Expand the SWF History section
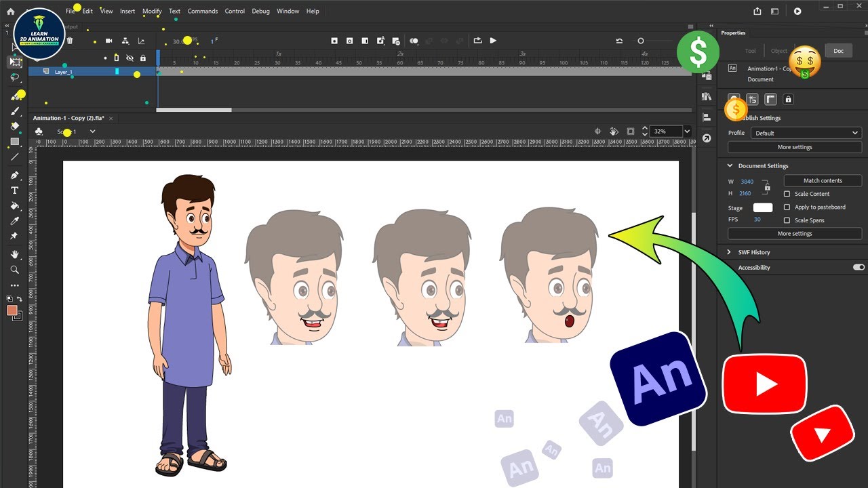This screenshot has width=868, height=488. pyautogui.click(x=730, y=252)
